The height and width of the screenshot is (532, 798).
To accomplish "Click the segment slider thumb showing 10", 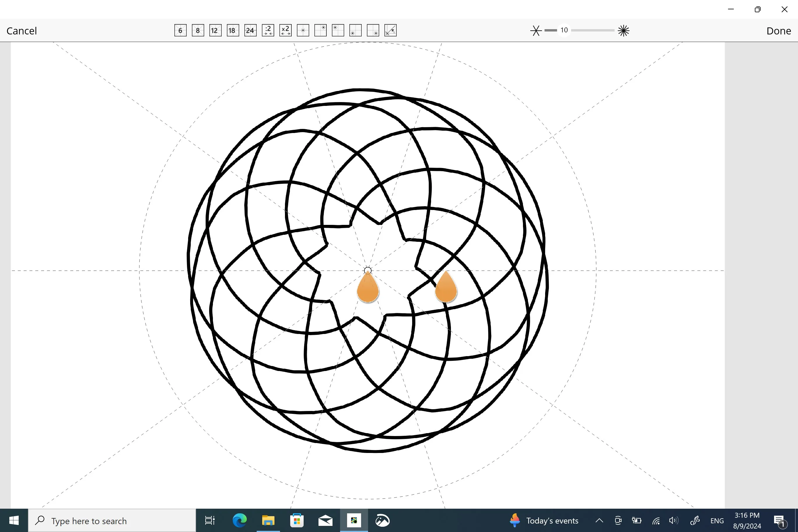I will point(564,30).
